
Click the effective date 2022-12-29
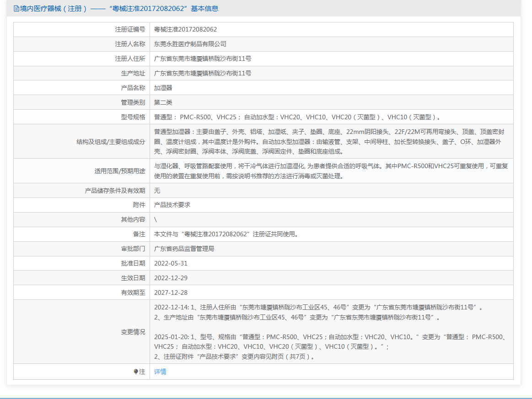[171, 278]
